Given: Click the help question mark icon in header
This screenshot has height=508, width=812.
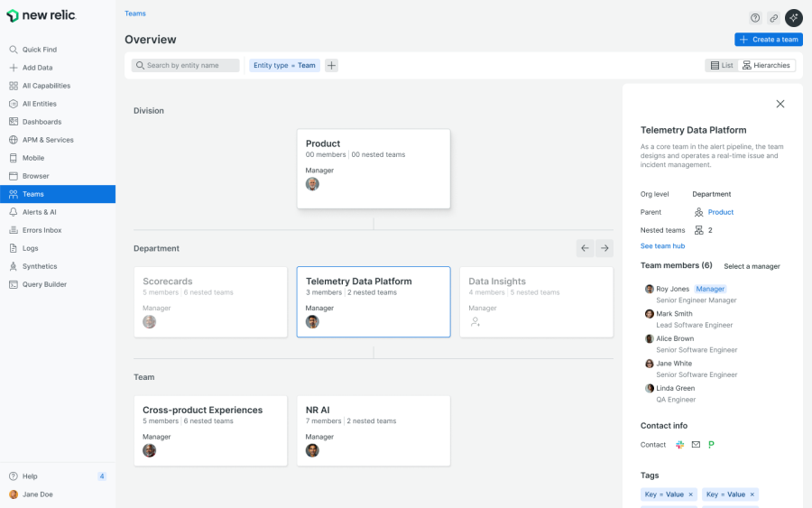Looking at the screenshot, I should click(x=755, y=18).
